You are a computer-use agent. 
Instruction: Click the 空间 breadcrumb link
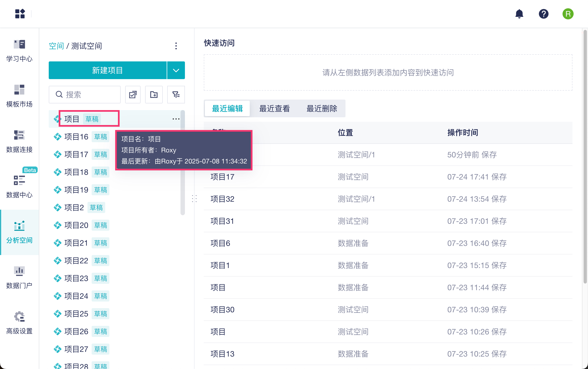point(56,46)
